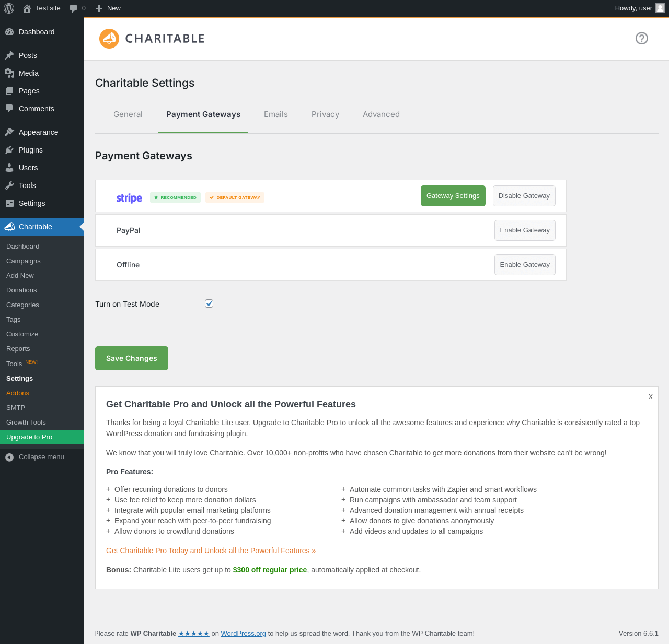Click the five-star rating link in footer

pyautogui.click(x=194, y=633)
